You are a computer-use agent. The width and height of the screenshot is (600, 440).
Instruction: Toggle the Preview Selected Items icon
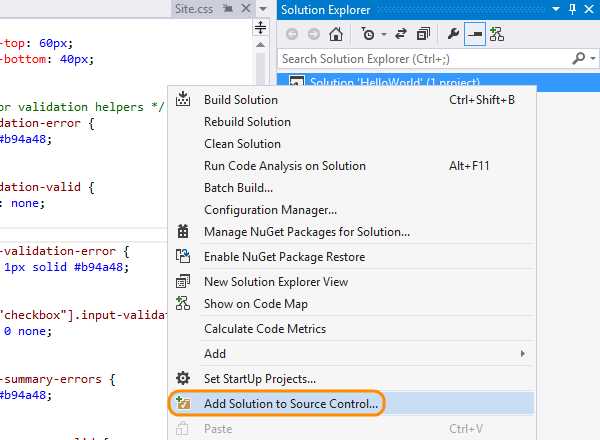pyautogui.click(x=474, y=34)
